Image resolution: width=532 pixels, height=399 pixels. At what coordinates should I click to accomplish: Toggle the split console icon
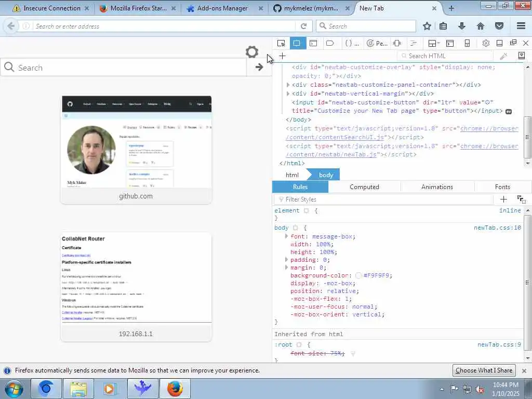pyautogui.click(x=450, y=43)
